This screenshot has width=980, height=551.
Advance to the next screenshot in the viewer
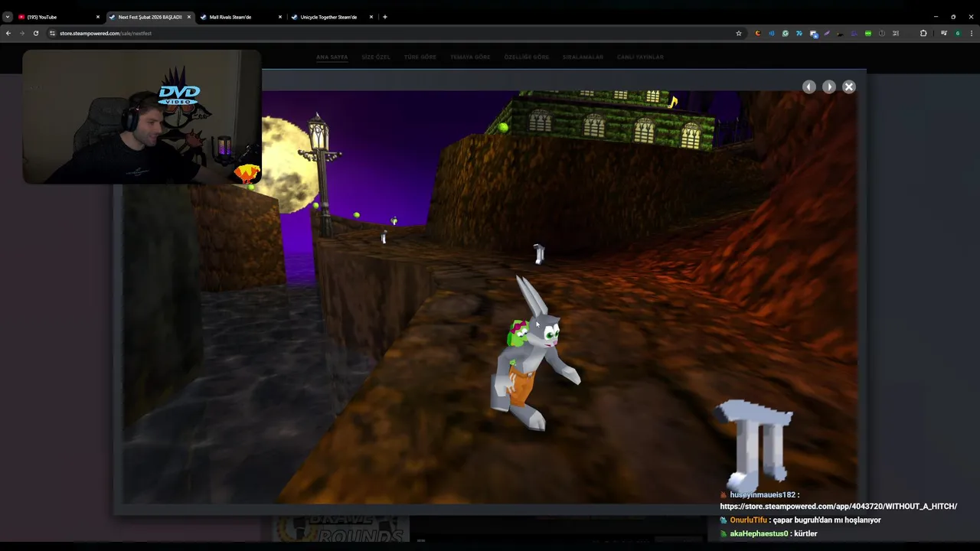click(829, 86)
